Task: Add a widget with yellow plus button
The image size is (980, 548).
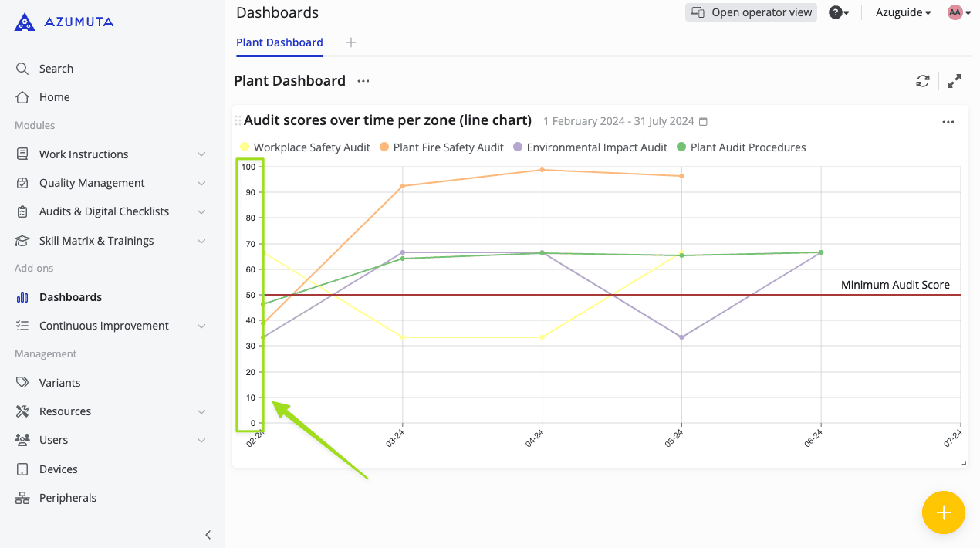Action: pyautogui.click(x=943, y=512)
